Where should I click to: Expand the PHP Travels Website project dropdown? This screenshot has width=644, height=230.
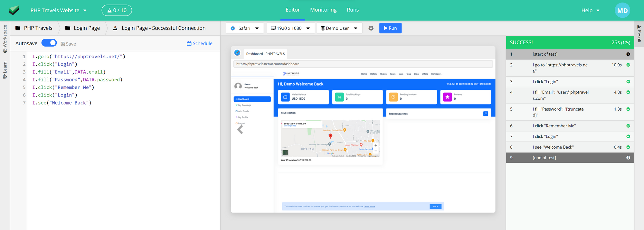coord(58,10)
